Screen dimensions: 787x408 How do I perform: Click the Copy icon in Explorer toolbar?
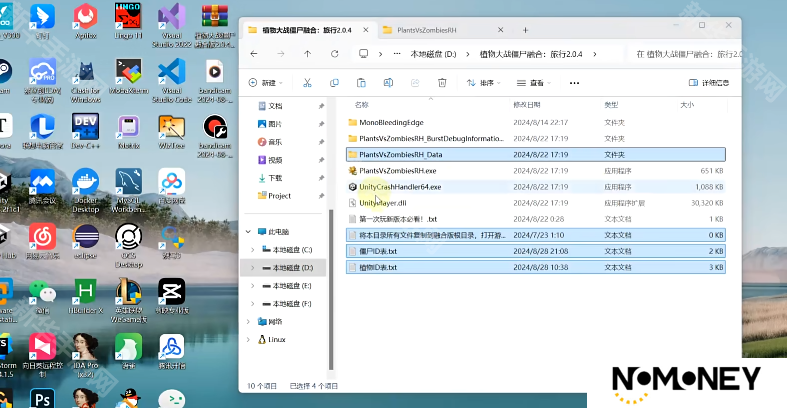(x=334, y=83)
